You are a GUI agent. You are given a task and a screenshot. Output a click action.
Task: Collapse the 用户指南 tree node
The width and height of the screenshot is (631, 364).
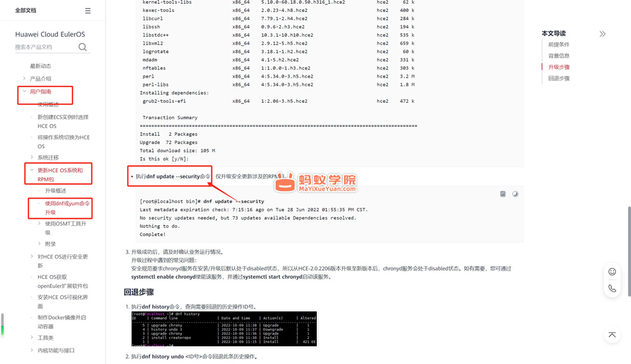(24, 91)
